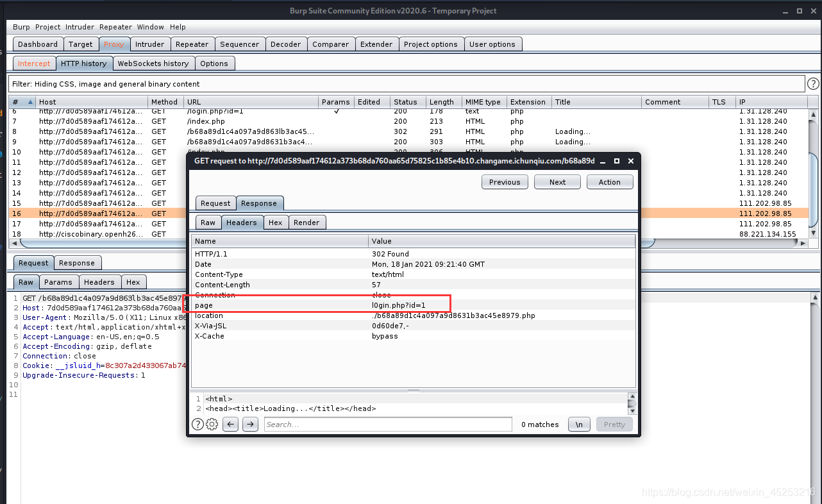
Task: Open search settings gear in the dialog
Action: [x=212, y=424]
